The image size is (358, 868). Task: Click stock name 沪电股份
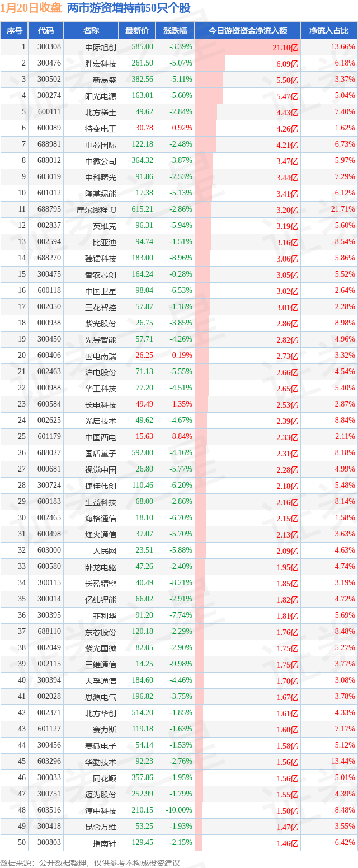(101, 372)
